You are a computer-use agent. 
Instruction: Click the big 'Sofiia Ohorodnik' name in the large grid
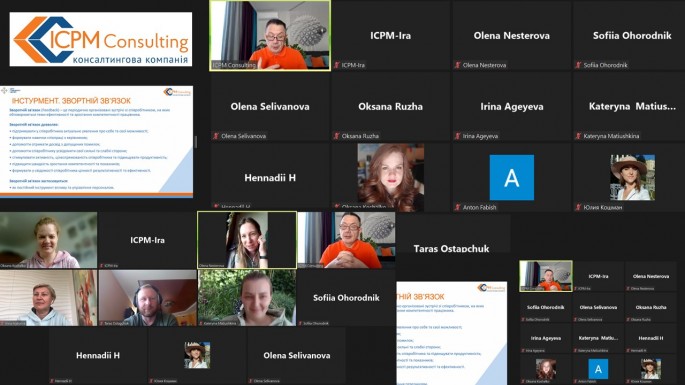pyautogui.click(x=632, y=35)
